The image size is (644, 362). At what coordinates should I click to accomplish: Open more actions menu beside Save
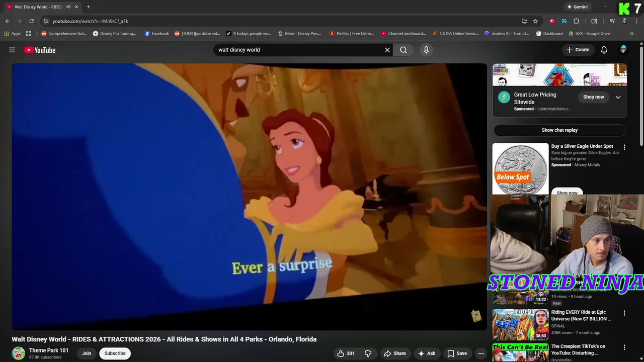[x=481, y=353]
